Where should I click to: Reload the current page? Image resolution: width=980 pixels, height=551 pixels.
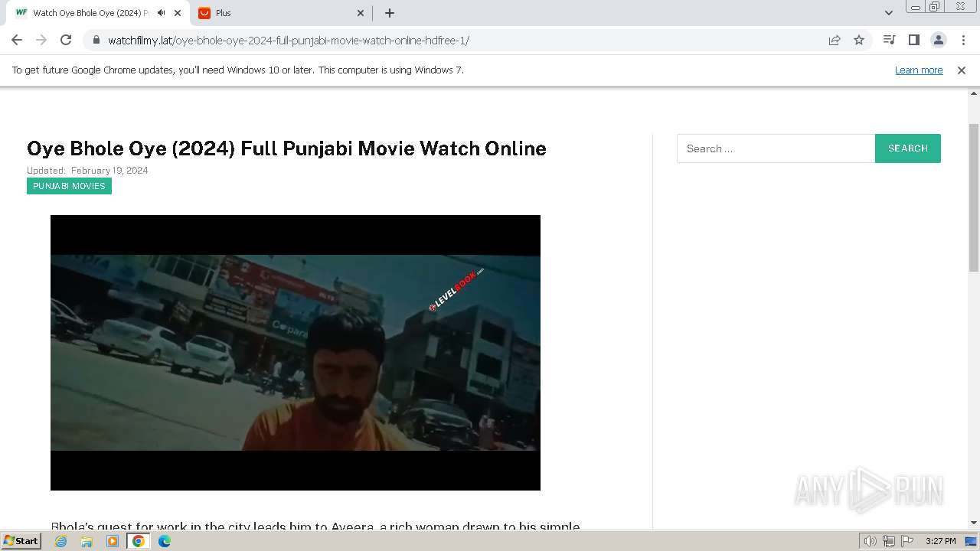[x=66, y=40]
